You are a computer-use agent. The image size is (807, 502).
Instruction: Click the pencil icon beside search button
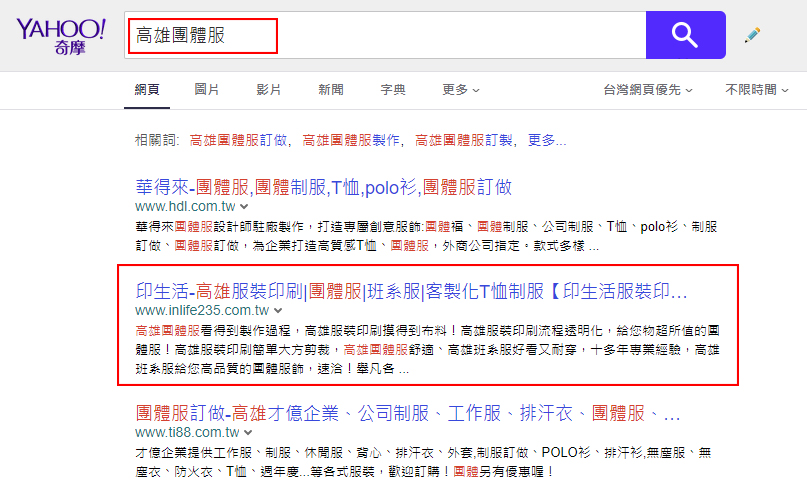click(x=752, y=35)
